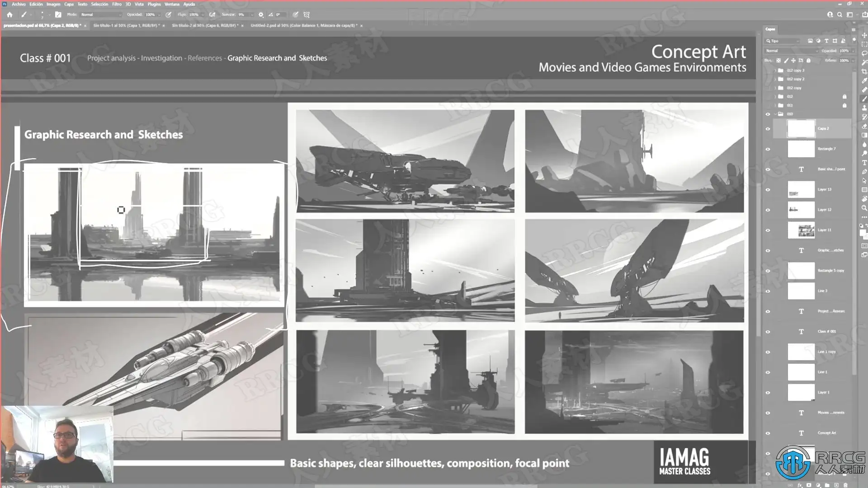Expand the 012 copy layer group

click(x=775, y=88)
